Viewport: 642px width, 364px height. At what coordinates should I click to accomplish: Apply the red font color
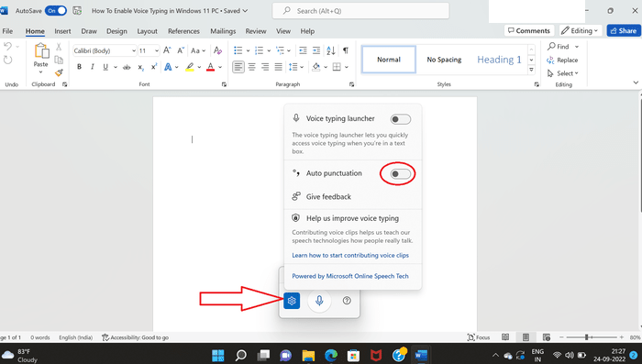(x=210, y=67)
